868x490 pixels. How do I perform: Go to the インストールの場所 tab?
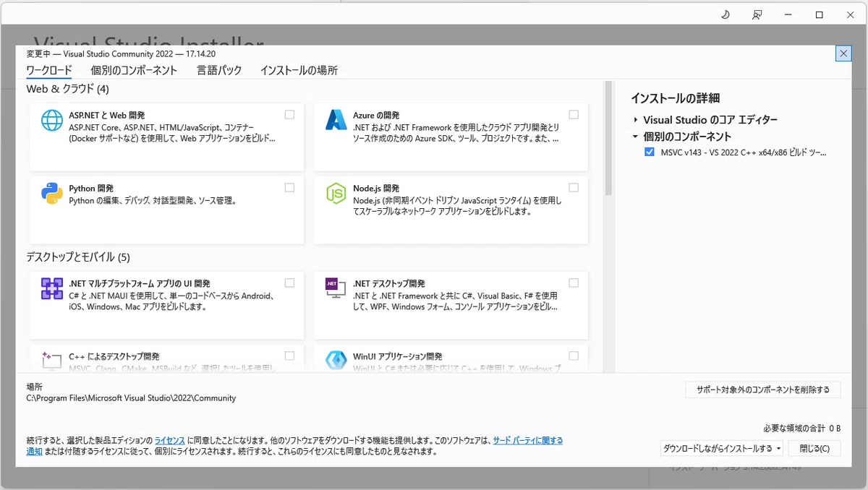(x=299, y=70)
